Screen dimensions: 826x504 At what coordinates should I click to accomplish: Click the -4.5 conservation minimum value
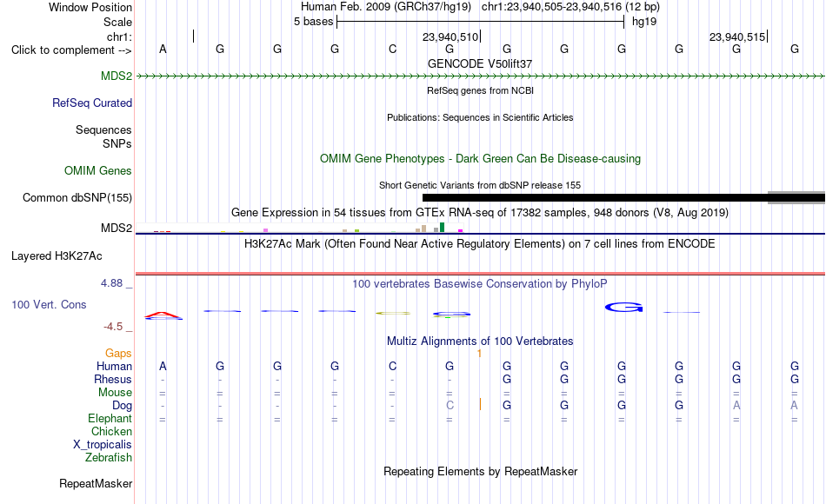(113, 327)
